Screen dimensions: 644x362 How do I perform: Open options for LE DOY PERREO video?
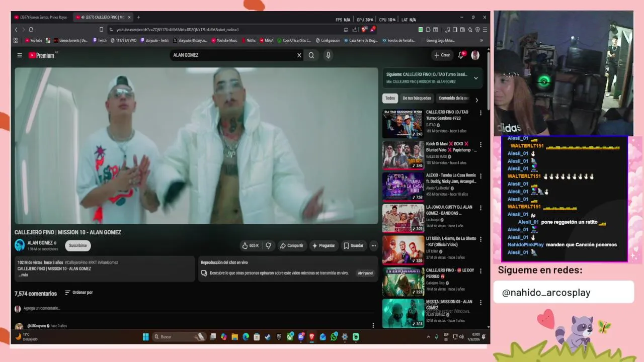tap(480, 271)
